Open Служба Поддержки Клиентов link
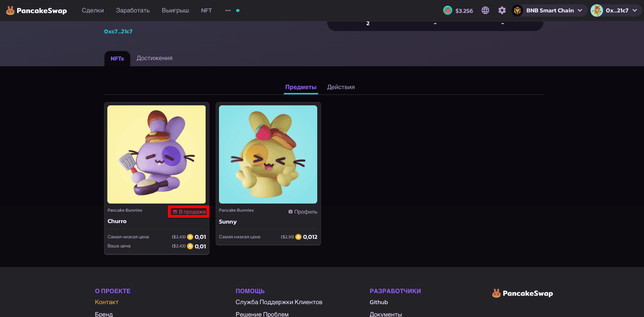644x317 pixels. click(x=279, y=302)
